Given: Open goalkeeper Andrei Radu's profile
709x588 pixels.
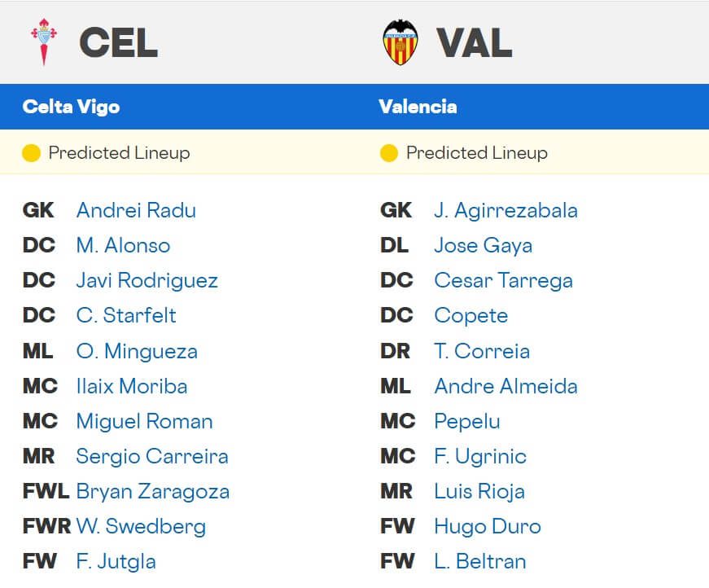Looking at the screenshot, I should [136, 210].
